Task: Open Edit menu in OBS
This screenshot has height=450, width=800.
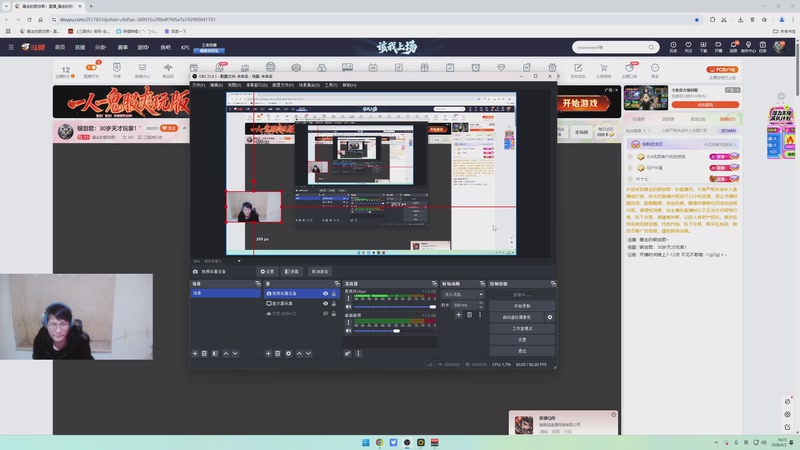Action: [216, 85]
